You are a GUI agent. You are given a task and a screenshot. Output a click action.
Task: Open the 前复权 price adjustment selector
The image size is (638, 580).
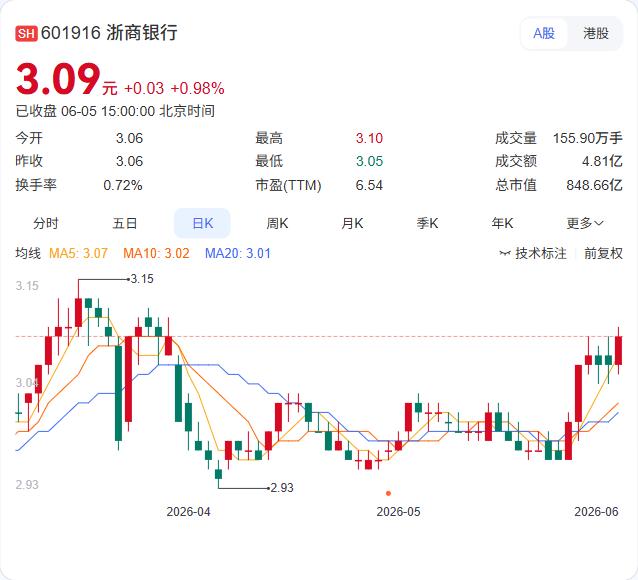(x=603, y=253)
